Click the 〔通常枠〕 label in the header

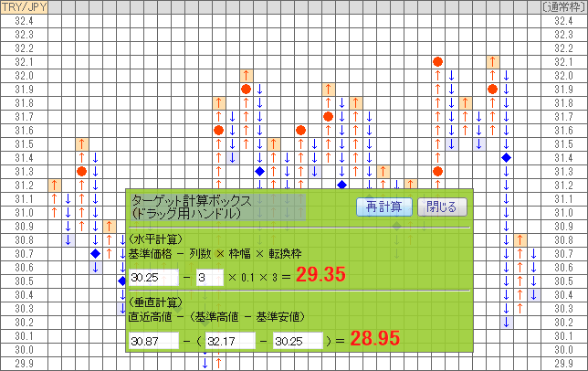564,7
